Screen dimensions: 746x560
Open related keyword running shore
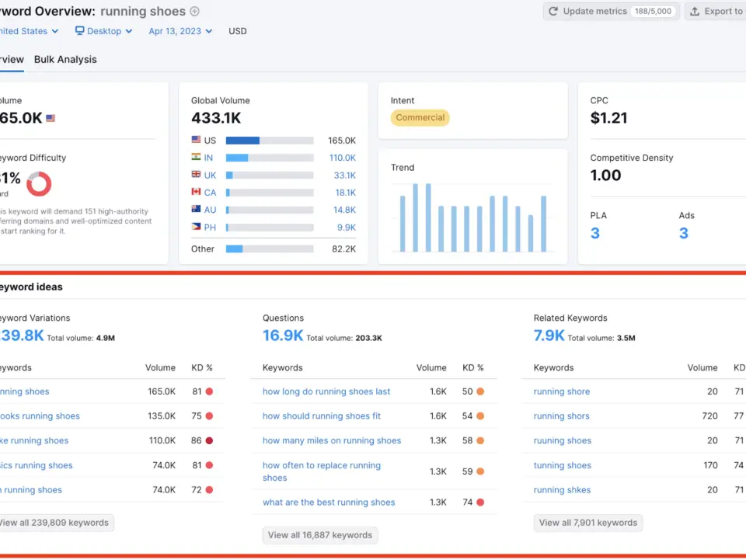point(561,391)
